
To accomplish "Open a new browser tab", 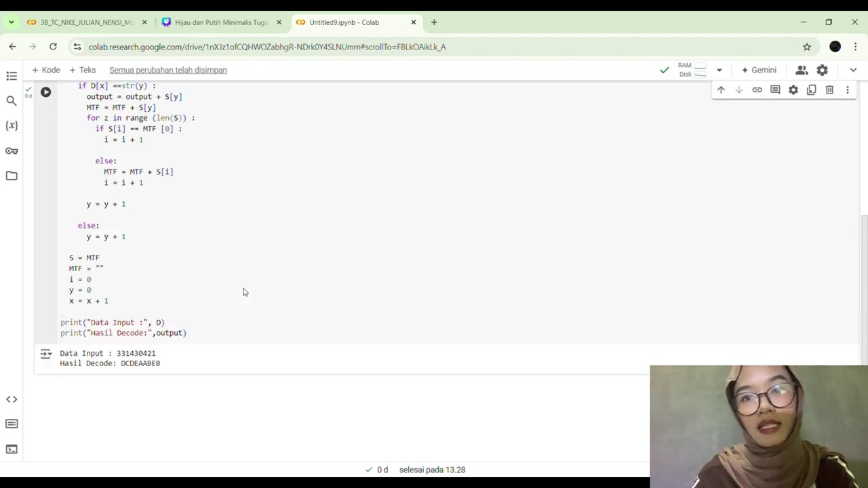I will (x=434, y=22).
